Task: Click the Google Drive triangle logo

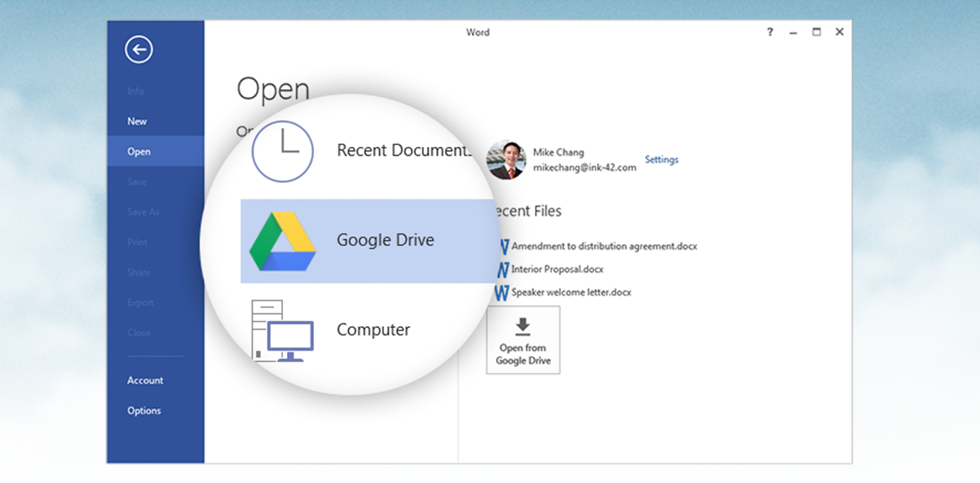Action: (282, 241)
